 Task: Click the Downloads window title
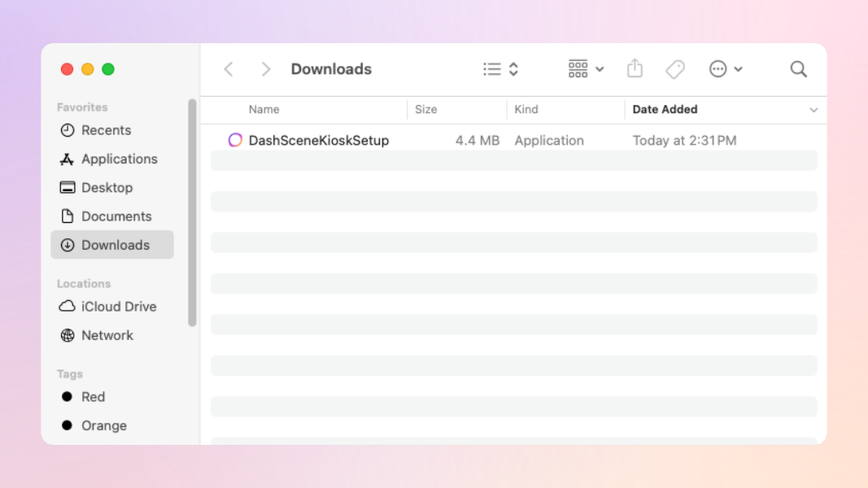tap(331, 69)
